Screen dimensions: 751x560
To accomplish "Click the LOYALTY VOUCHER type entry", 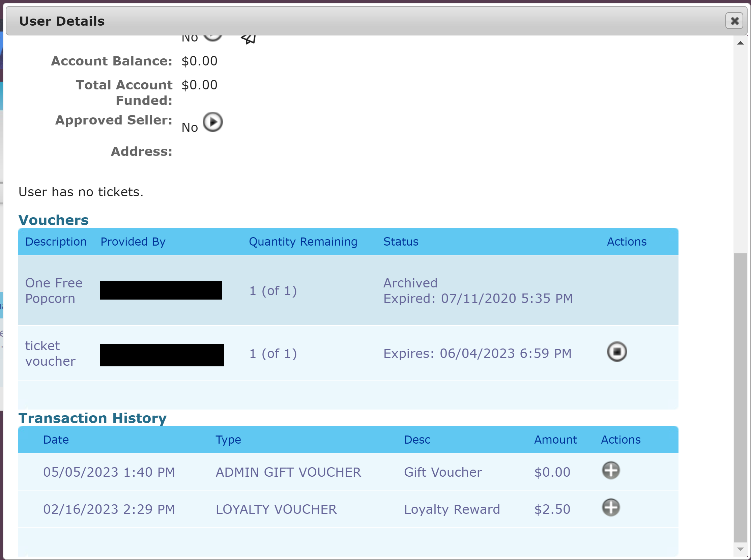I will click(x=276, y=509).
